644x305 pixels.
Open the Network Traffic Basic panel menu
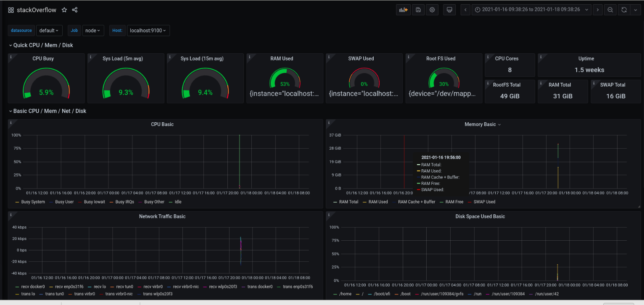tap(162, 216)
